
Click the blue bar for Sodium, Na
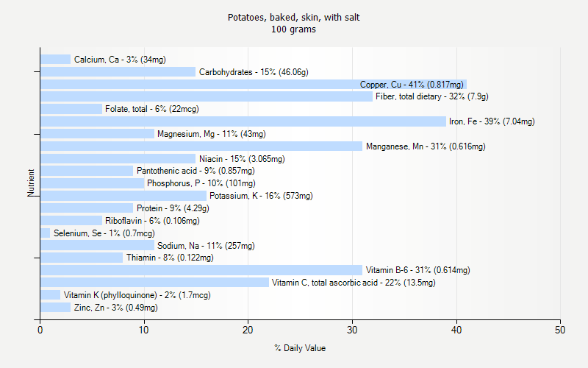(x=98, y=246)
